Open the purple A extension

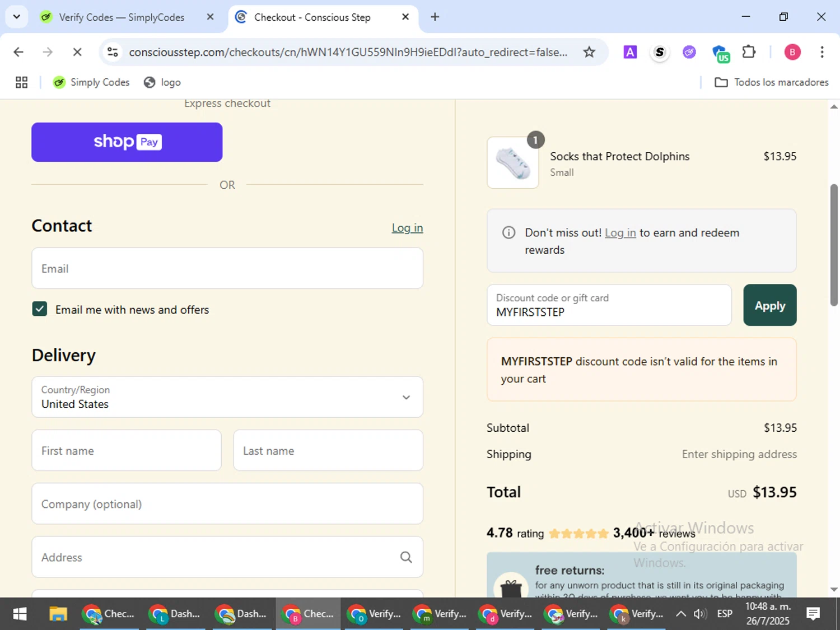pos(630,52)
